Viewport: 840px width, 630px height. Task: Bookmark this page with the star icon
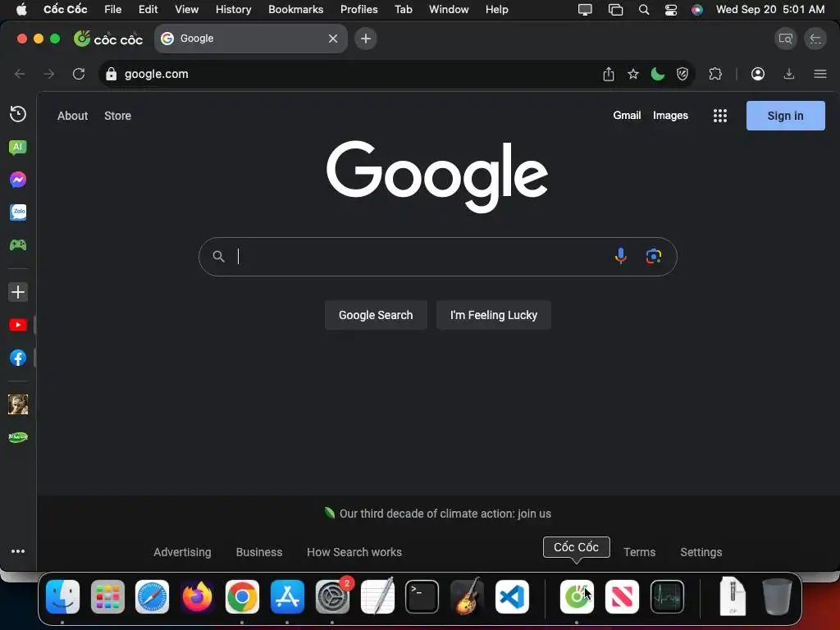coord(633,74)
